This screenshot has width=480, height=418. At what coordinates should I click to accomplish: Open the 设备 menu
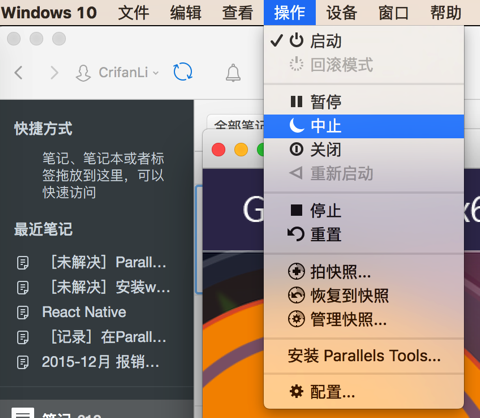pos(341,13)
